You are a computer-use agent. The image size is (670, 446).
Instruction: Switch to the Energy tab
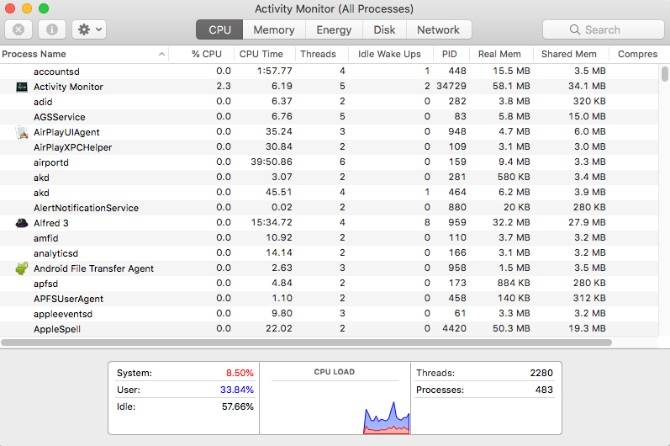334,30
